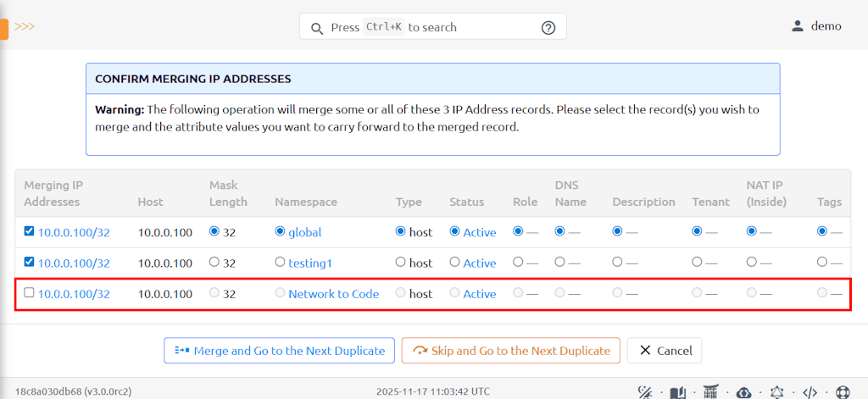
Task: Uncheck the testing1 row checkbox
Action: click(x=30, y=263)
